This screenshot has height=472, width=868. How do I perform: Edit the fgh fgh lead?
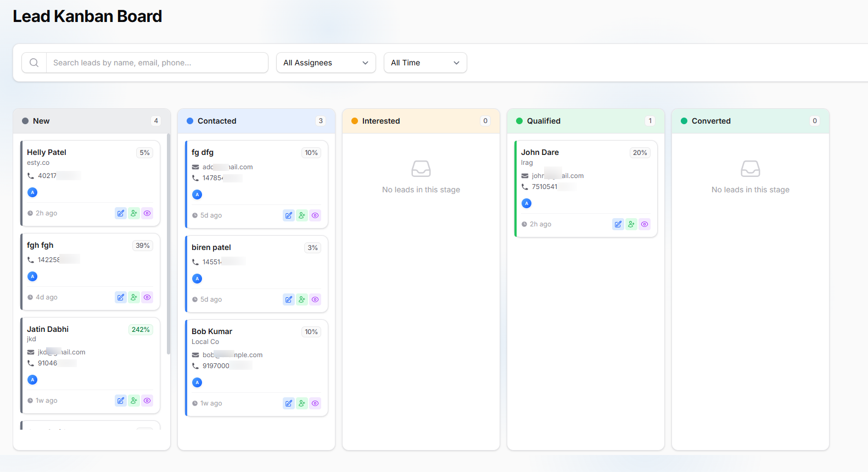point(121,297)
